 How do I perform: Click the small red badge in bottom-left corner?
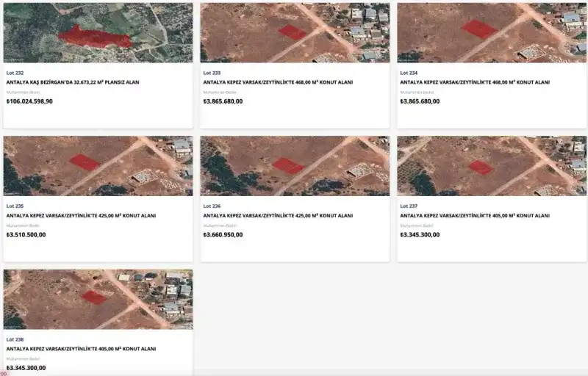click(3, 373)
